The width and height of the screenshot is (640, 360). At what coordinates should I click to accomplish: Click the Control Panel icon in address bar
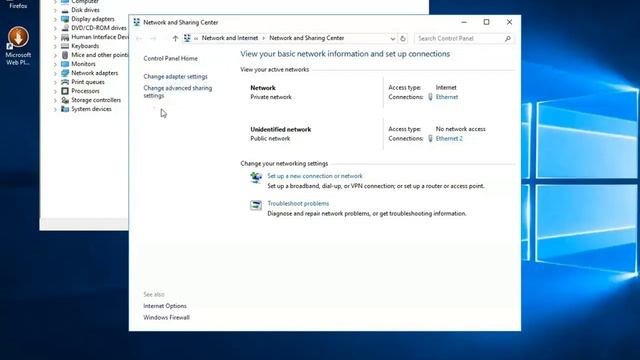click(x=187, y=38)
